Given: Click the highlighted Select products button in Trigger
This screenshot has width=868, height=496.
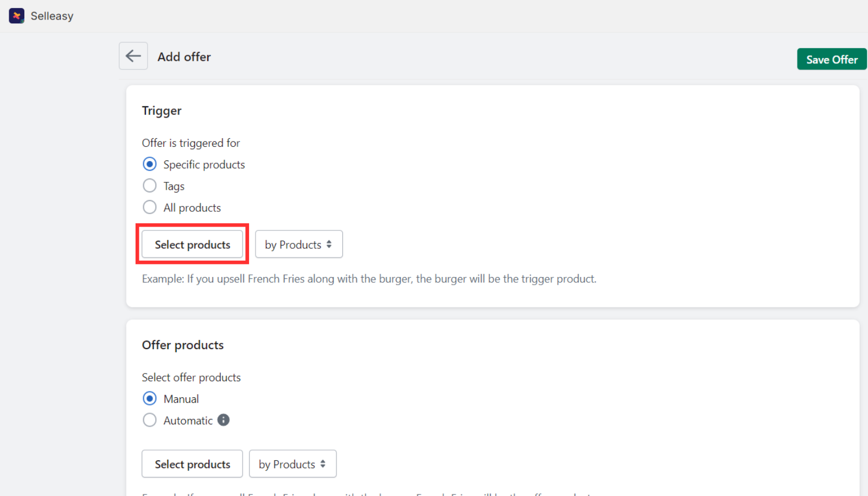Looking at the screenshot, I should 192,244.
